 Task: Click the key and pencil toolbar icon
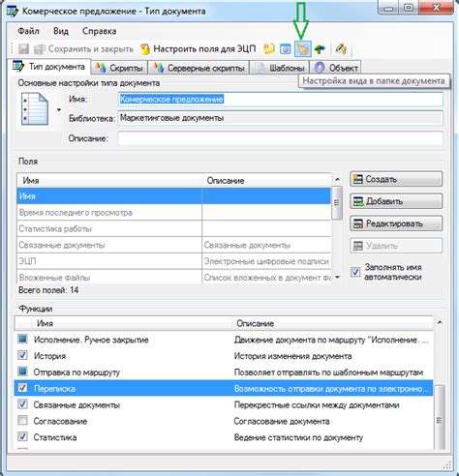[x=341, y=49]
